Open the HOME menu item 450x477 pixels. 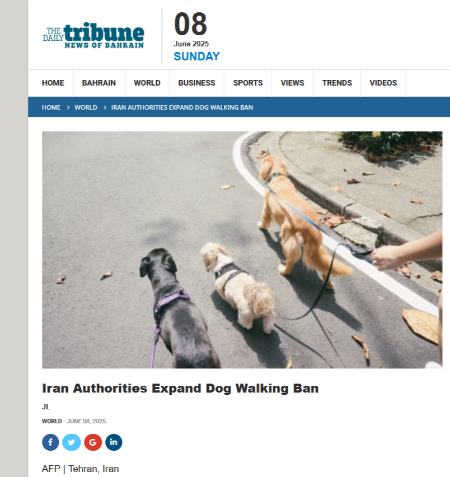click(x=53, y=83)
